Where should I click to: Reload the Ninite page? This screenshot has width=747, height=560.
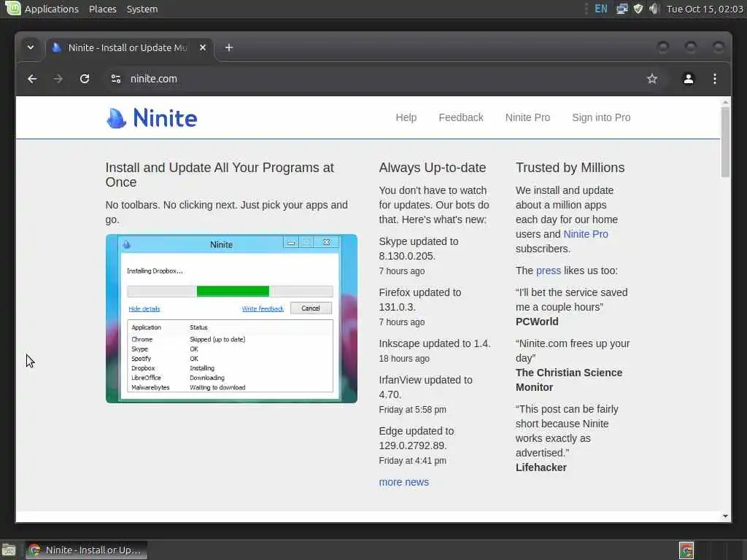click(85, 79)
